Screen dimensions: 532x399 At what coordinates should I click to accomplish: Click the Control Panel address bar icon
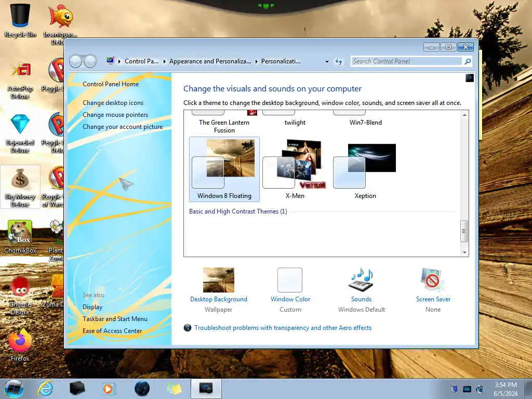[110, 61]
